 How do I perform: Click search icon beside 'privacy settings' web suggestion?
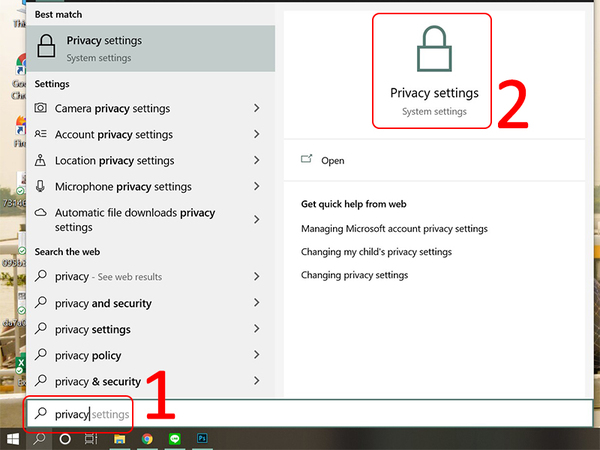(41, 328)
